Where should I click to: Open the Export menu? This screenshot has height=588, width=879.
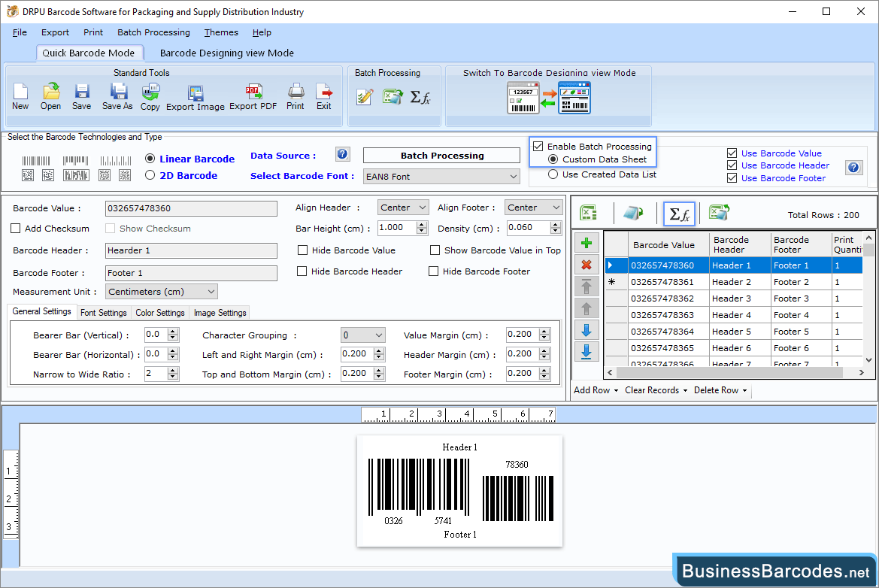click(x=55, y=32)
